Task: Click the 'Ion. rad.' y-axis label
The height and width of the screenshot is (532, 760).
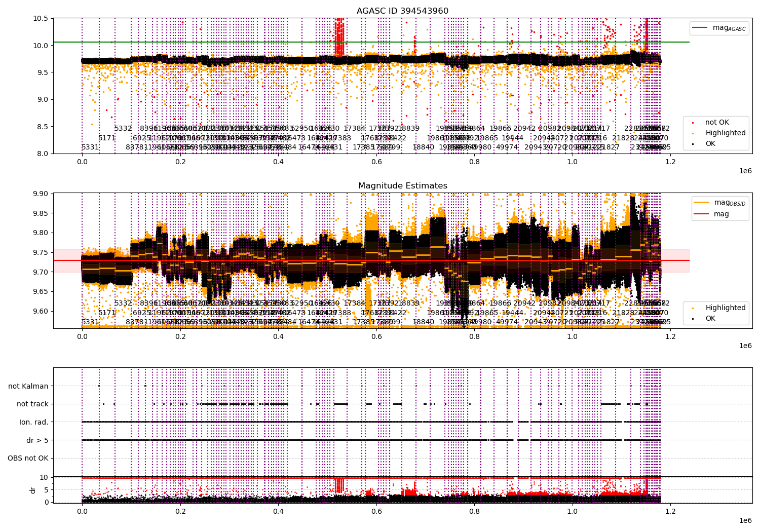Action: pos(34,422)
